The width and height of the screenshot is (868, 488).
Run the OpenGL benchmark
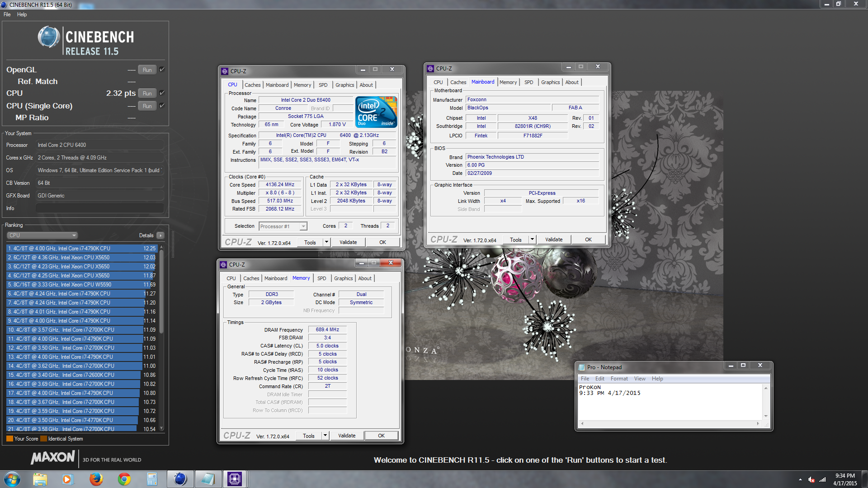147,70
